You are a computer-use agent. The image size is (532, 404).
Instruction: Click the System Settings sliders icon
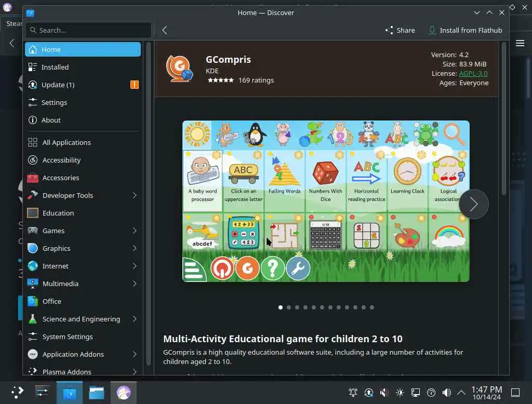(33, 336)
